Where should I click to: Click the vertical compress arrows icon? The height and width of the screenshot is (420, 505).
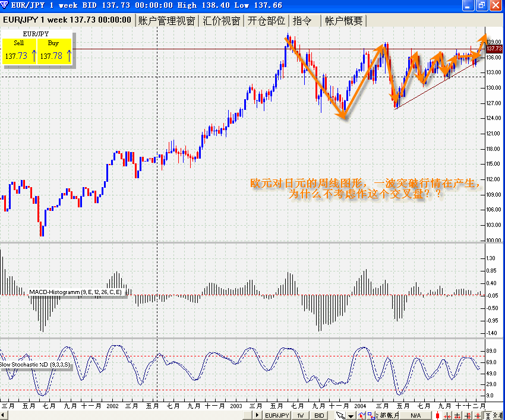click(478, 416)
